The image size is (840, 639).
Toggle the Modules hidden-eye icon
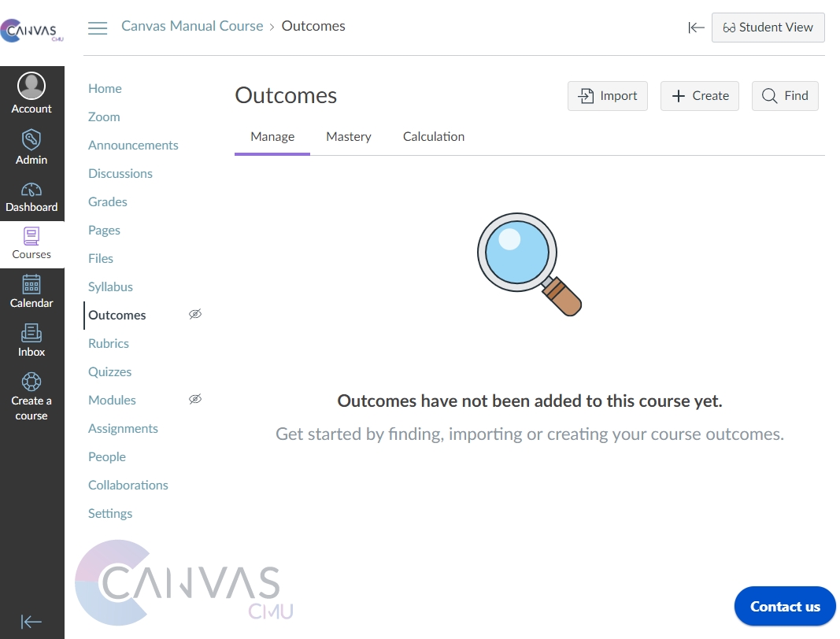click(x=195, y=399)
